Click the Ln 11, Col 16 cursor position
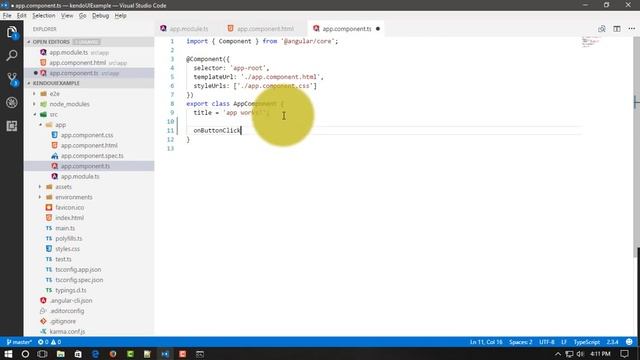 coord(486,342)
